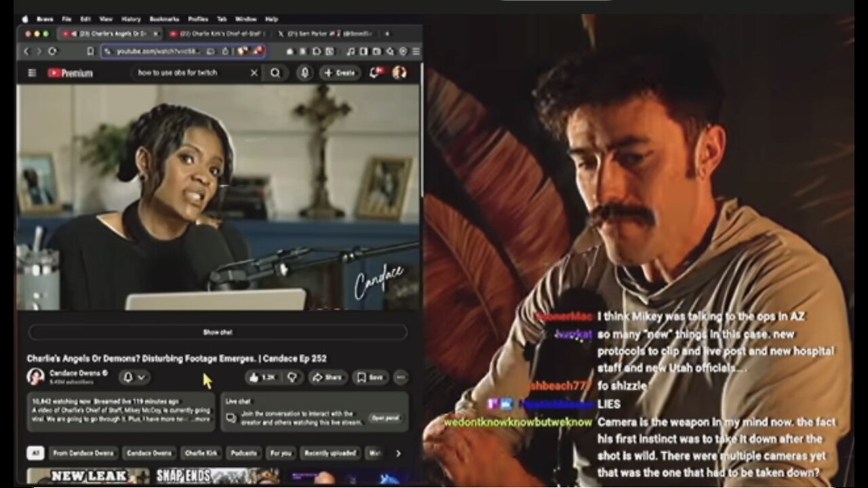
Task: Click the browser address bar URL
Action: pyautogui.click(x=157, y=51)
